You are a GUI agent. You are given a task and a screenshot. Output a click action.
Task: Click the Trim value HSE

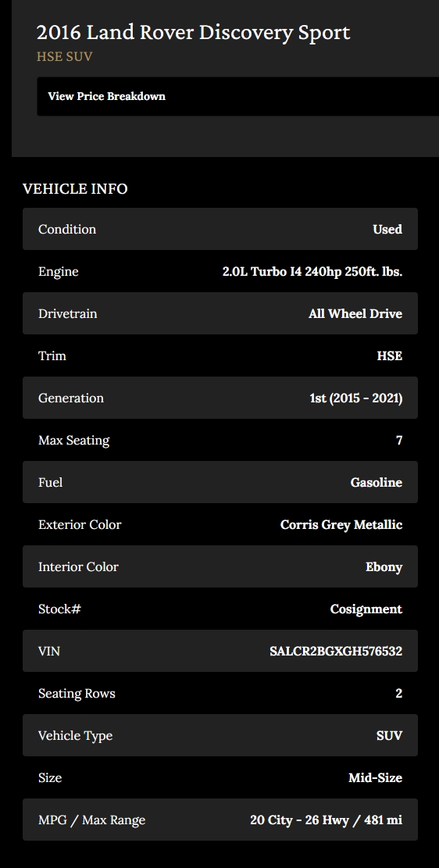coord(390,355)
